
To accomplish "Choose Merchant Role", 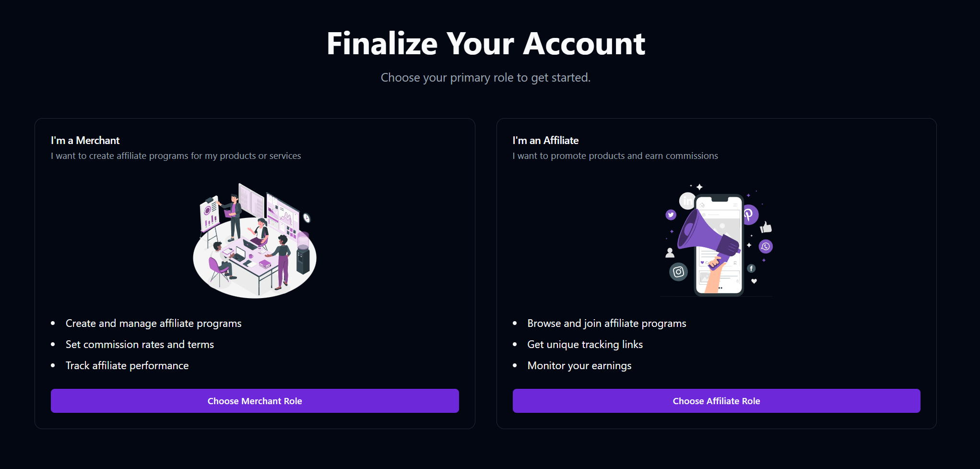I will click(x=255, y=401).
